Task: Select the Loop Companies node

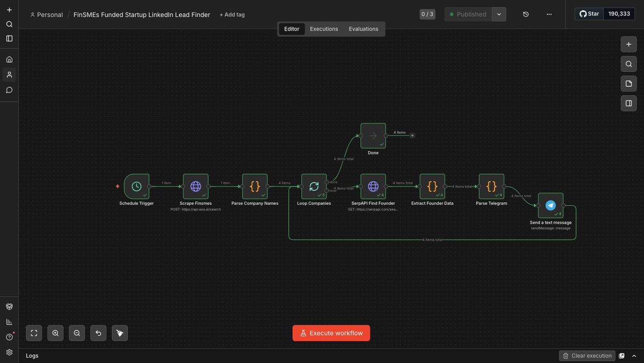Action: 314,187
